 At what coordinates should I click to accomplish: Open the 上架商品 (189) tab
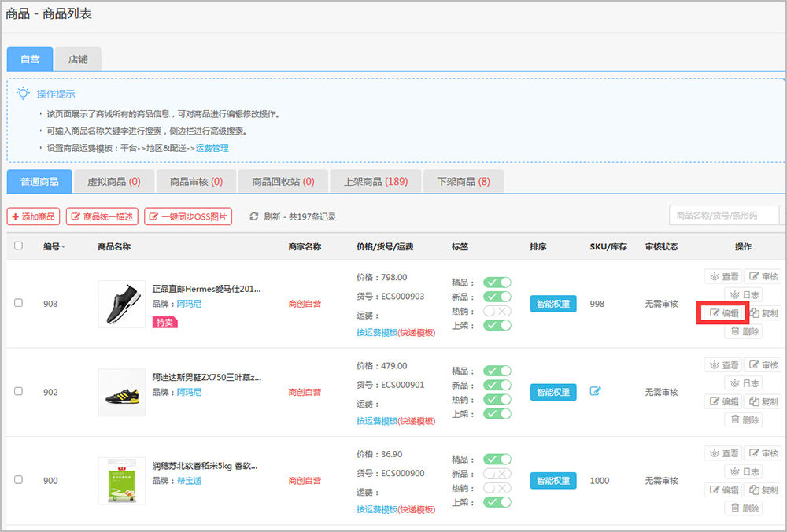click(375, 182)
